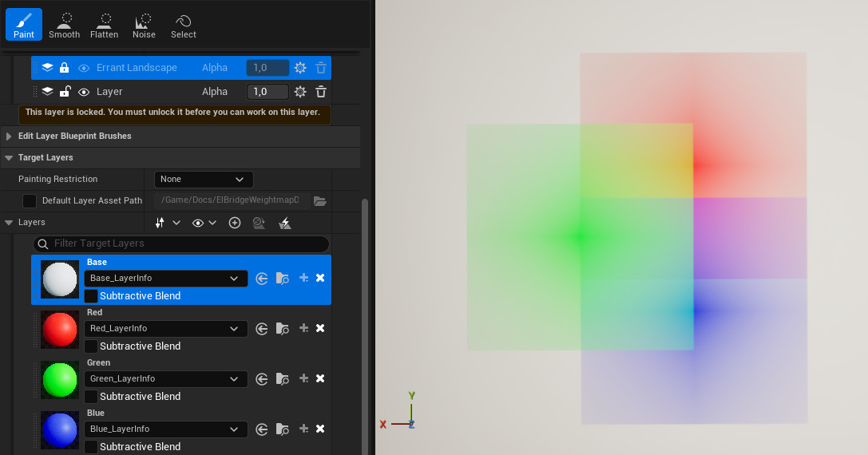
Task: Open the Green_LayerInfo dropdown
Action: [165, 379]
